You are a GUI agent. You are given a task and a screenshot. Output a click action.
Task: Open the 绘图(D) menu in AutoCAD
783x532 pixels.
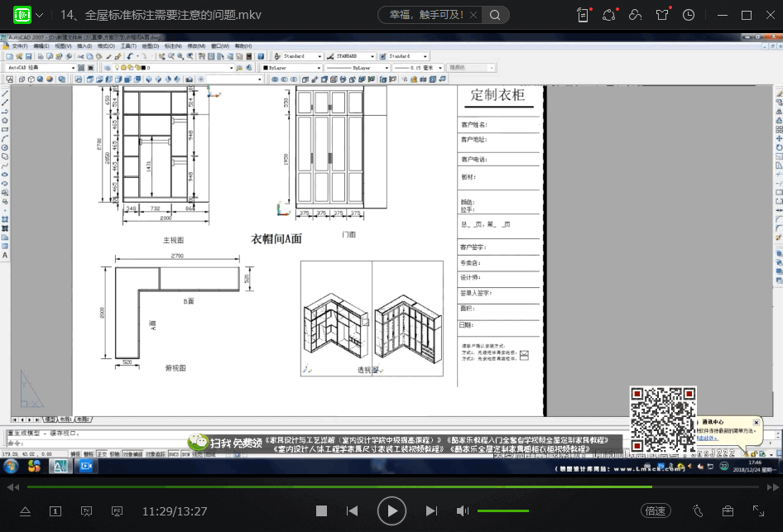click(x=151, y=46)
